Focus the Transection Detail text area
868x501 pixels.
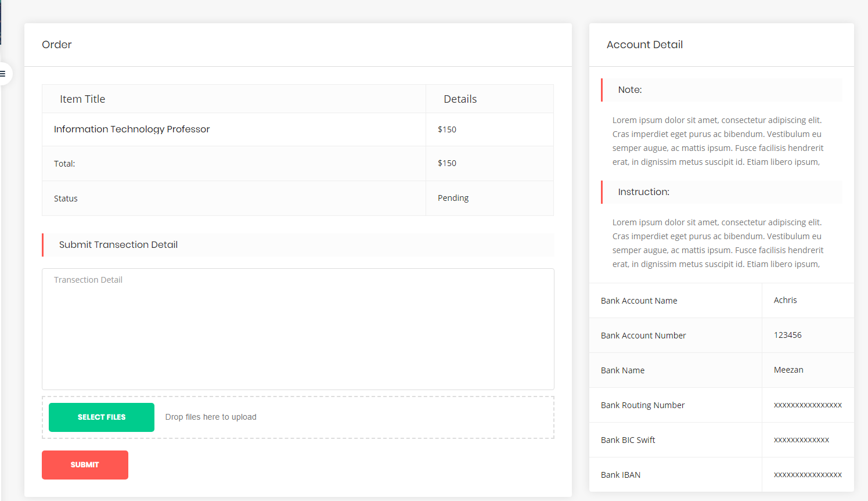pyautogui.click(x=298, y=329)
